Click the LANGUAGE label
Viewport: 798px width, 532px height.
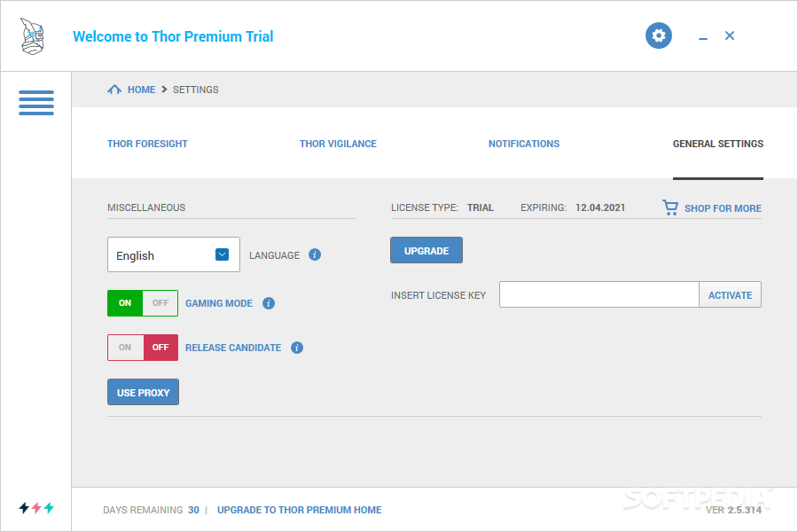tap(274, 255)
